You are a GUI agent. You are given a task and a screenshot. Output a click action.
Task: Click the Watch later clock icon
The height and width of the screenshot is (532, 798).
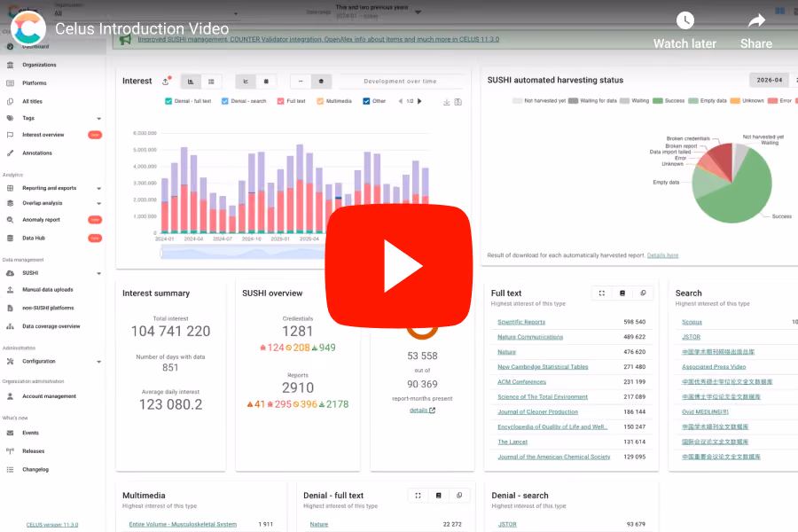[685, 20]
